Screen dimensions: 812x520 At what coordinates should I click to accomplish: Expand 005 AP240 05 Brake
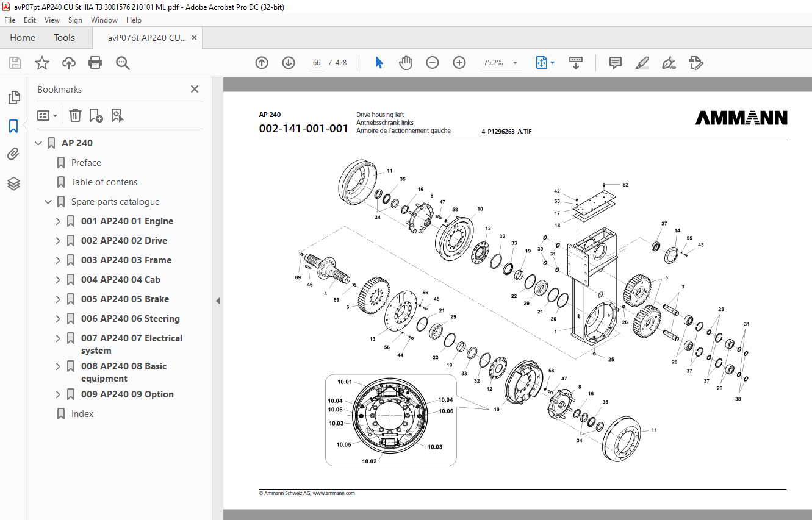pos(58,299)
